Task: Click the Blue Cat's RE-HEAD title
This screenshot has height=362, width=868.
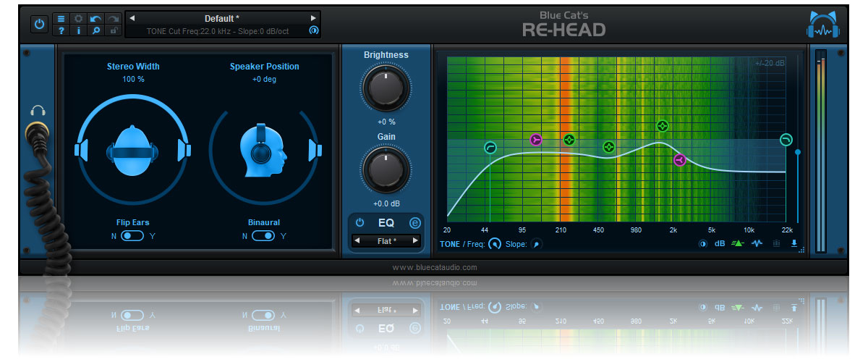Action: (x=563, y=23)
